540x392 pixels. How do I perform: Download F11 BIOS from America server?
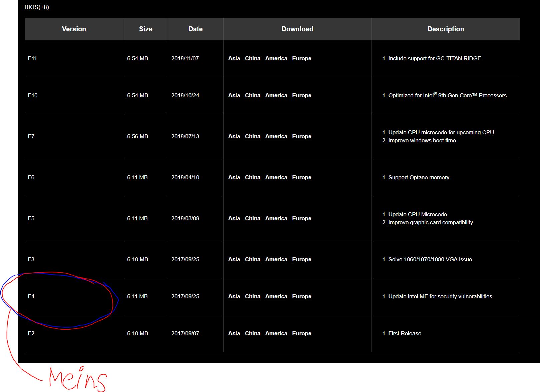pyautogui.click(x=276, y=58)
